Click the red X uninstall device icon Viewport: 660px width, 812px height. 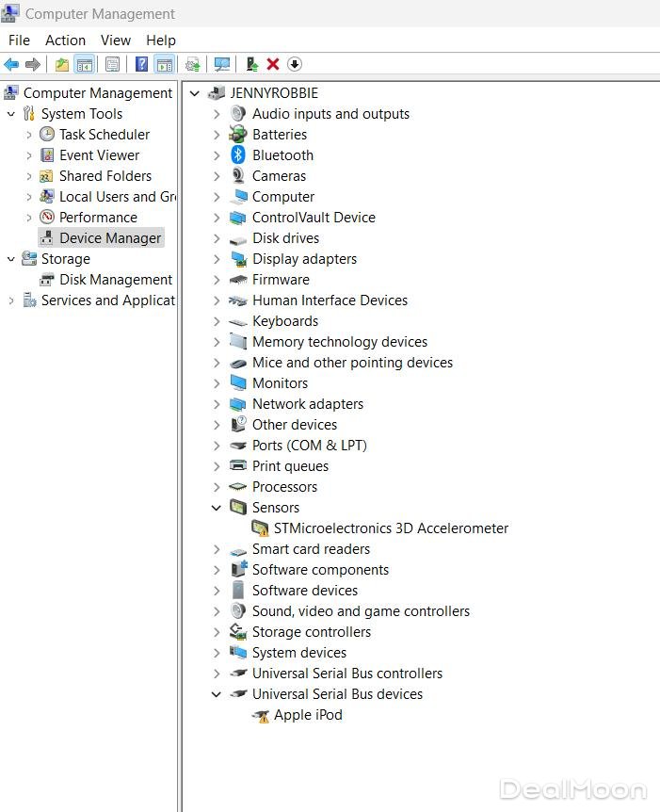tap(273, 64)
